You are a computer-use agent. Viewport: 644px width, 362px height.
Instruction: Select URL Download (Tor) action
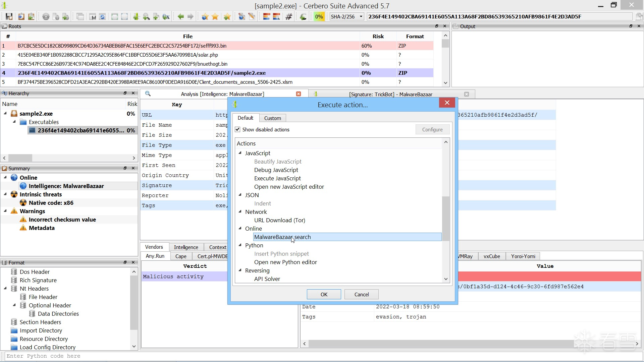point(279,220)
